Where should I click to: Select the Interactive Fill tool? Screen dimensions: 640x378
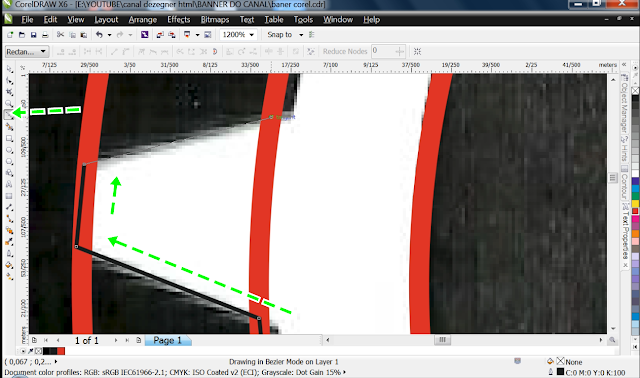pos(9,277)
